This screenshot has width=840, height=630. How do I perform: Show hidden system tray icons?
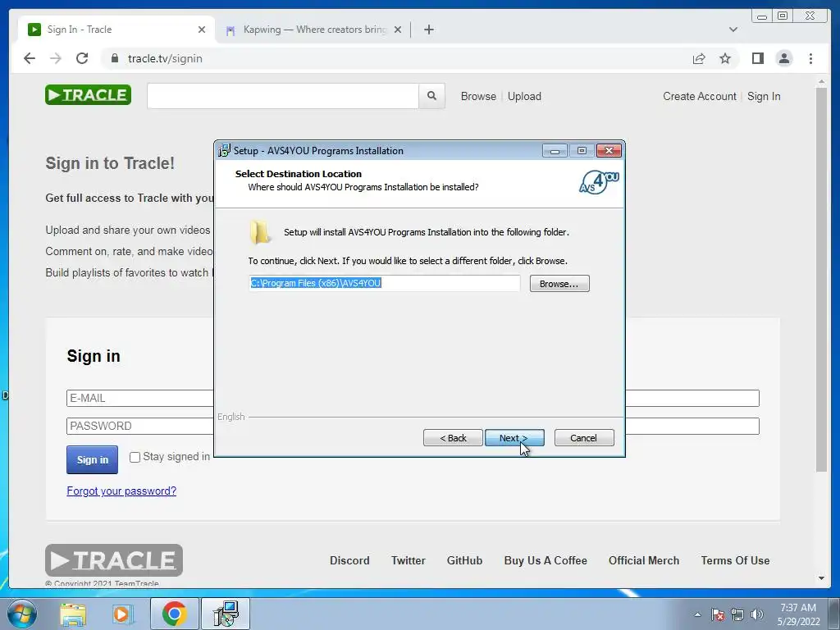click(x=697, y=614)
